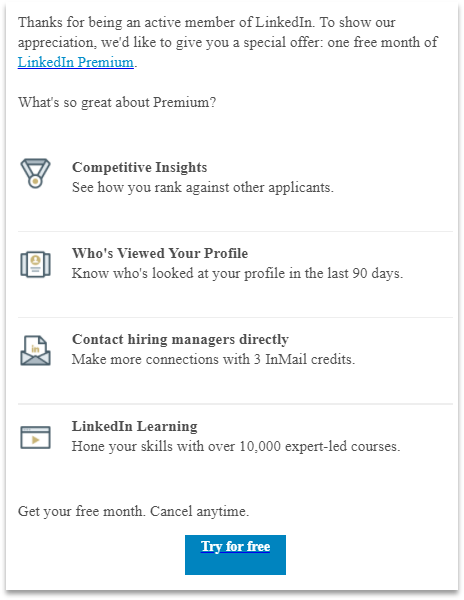This screenshot has width=464, height=600.
Task: Click the '10,000 expert-led courses' description
Action: pyautogui.click(x=236, y=446)
